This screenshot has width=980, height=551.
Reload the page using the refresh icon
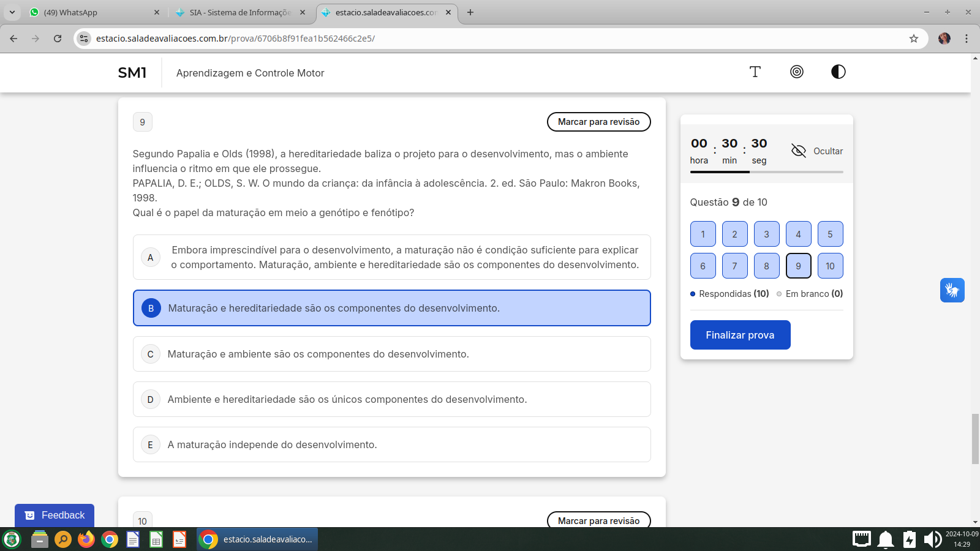click(58, 39)
